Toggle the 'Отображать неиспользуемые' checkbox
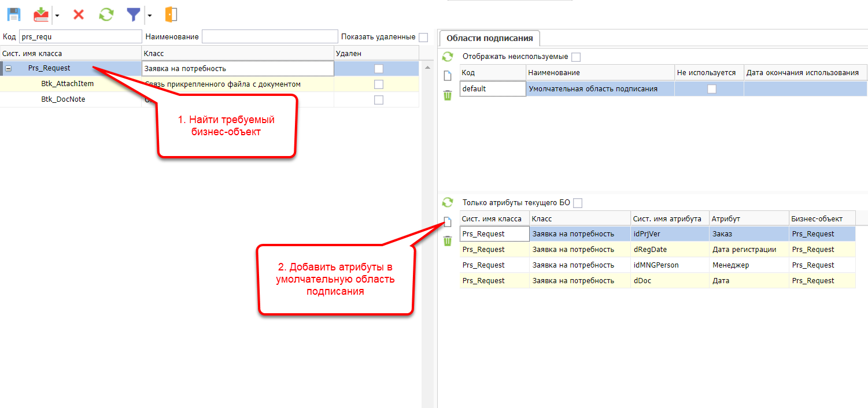This screenshot has width=868, height=408. click(576, 57)
